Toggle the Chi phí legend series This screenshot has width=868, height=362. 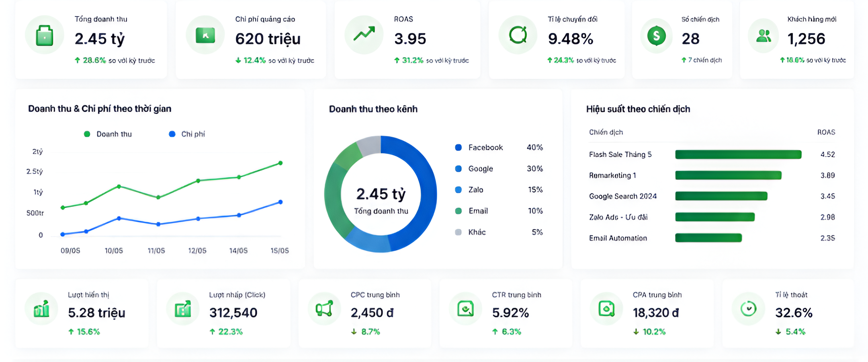[x=187, y=134]
